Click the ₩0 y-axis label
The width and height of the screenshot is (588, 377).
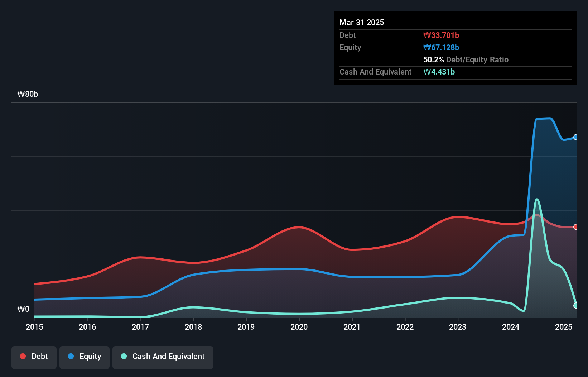pyautogui.click(x=23, y=309)
